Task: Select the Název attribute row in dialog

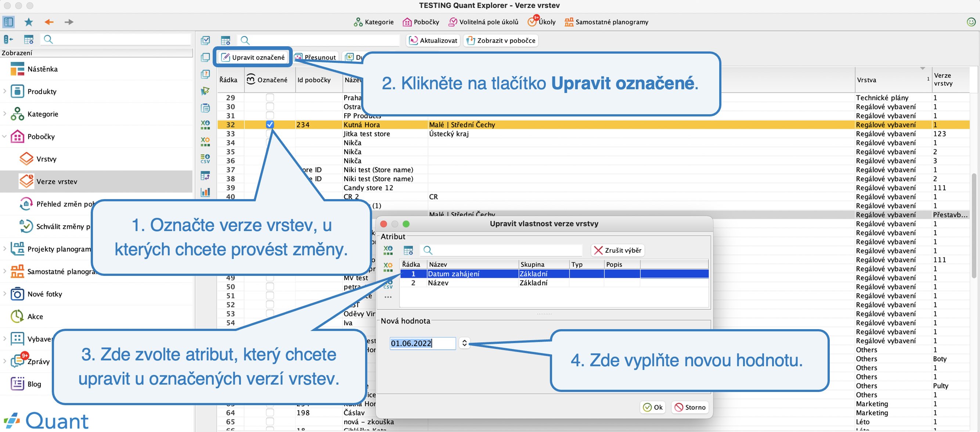Action: pos(554,283)
